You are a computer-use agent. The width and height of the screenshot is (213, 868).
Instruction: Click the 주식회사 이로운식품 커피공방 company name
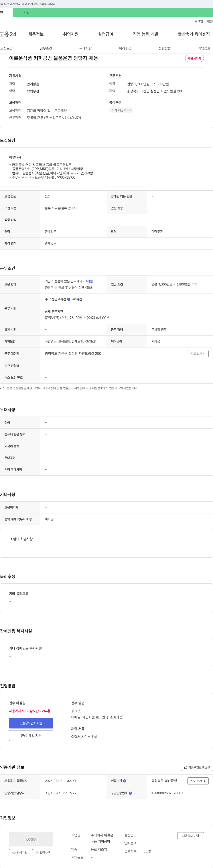click(x=102, y=838)
